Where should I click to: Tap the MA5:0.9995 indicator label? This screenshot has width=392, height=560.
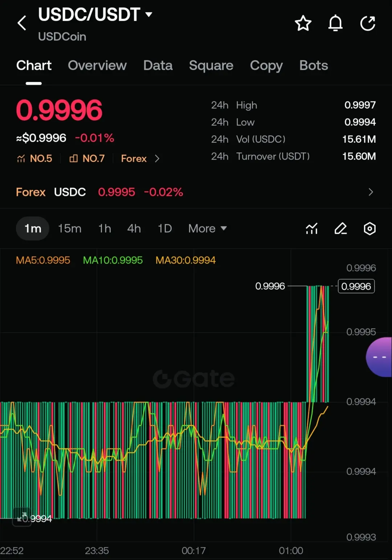click(x=43, y=260)
